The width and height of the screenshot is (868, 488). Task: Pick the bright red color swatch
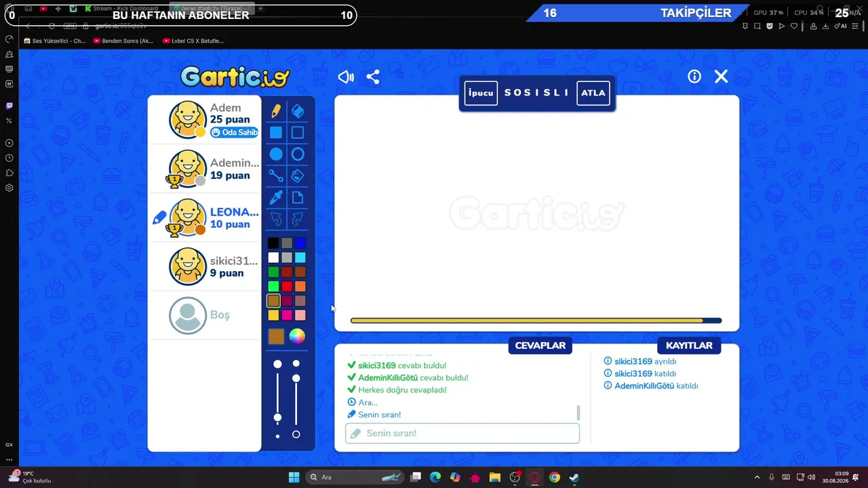point(287,286)
